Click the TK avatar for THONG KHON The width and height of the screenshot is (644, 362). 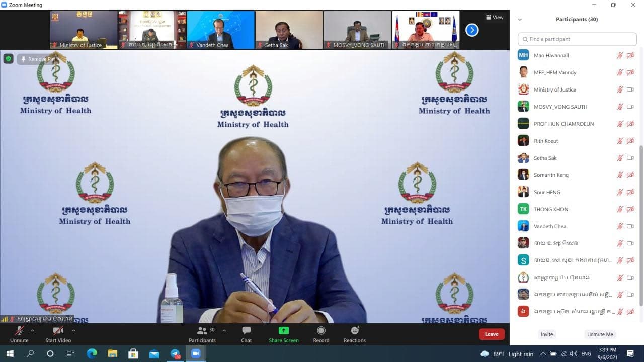click(x=523, y=209)
